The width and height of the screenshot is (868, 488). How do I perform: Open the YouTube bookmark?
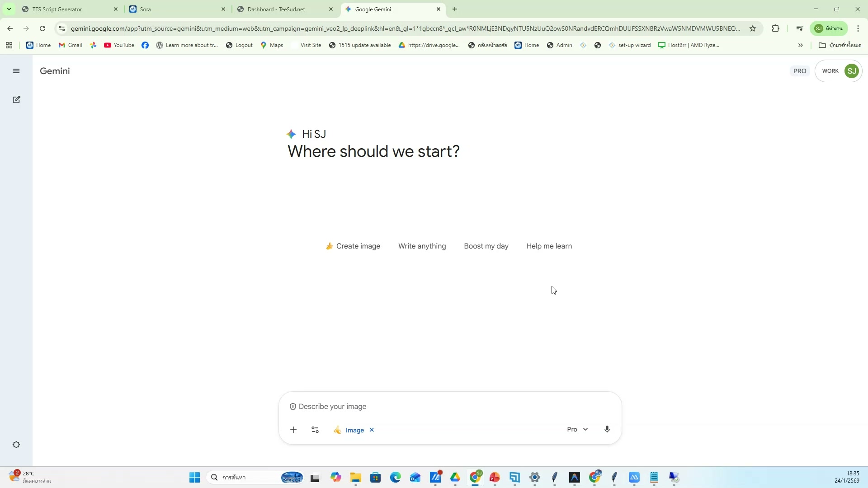click(119, 45)
